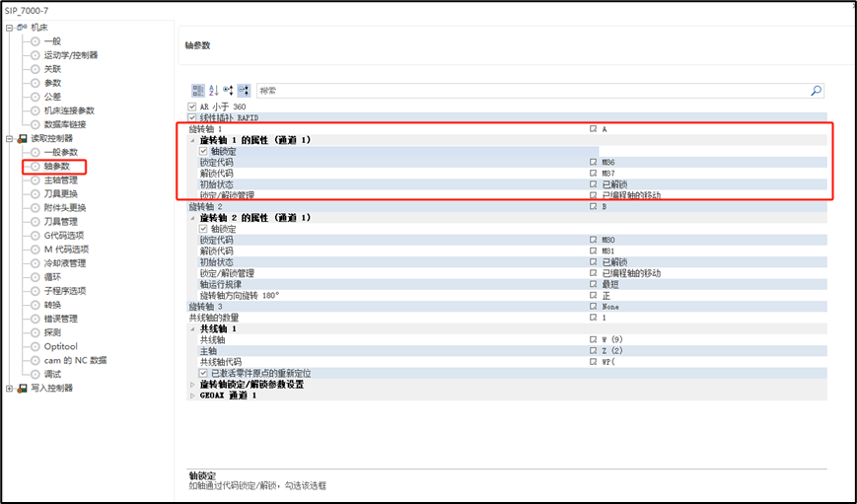Open M 代码选项 in the tree
Viewport: 857px width, 504px height.
(66, 250)
